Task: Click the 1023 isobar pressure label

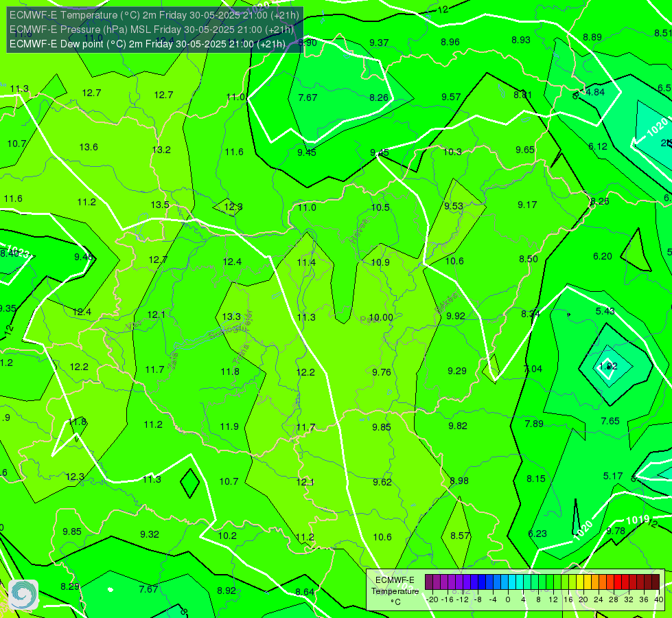Action: [x=18, y=251]
